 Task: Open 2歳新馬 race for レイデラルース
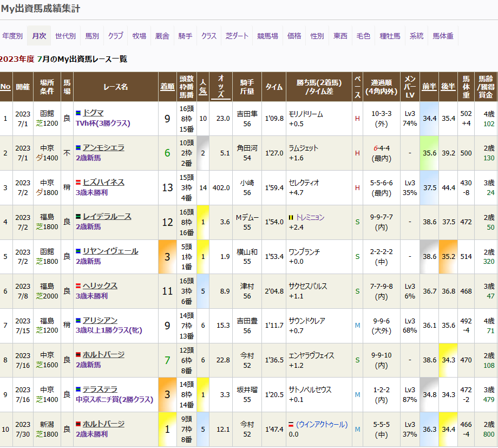[x=88, y=227]
